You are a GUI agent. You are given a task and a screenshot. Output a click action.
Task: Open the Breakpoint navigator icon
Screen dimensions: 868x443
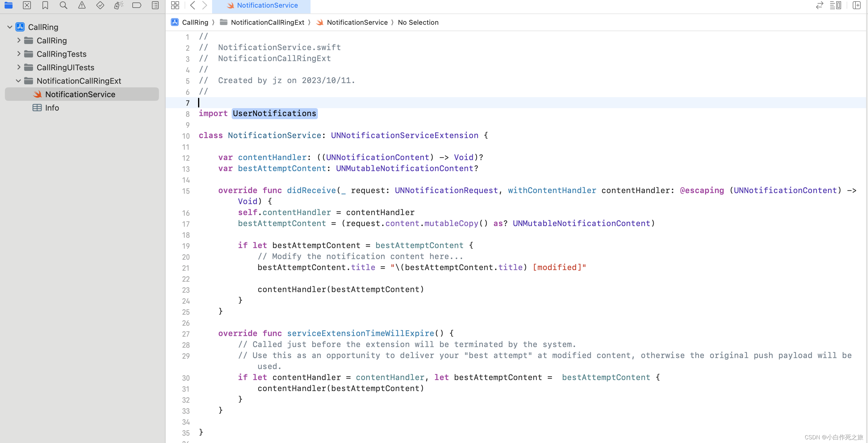137,5
